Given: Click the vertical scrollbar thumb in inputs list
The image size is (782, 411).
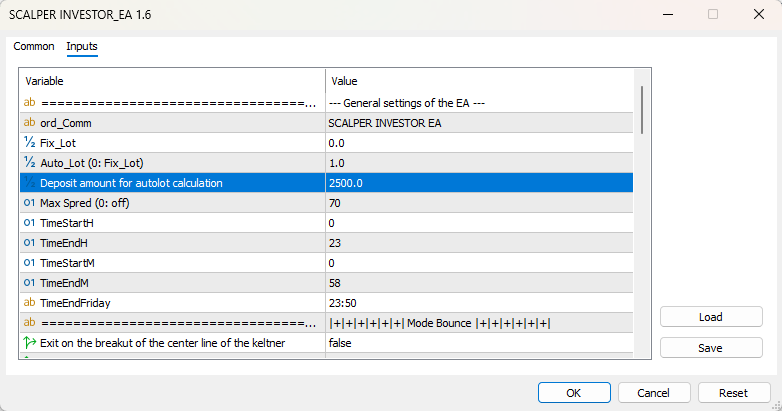Looking at the screenshot, I should [x=642, y=109].
